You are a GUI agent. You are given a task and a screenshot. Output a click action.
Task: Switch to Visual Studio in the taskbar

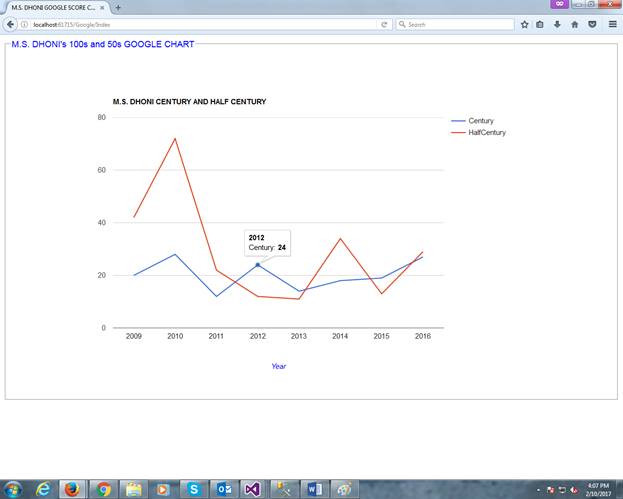253,489
